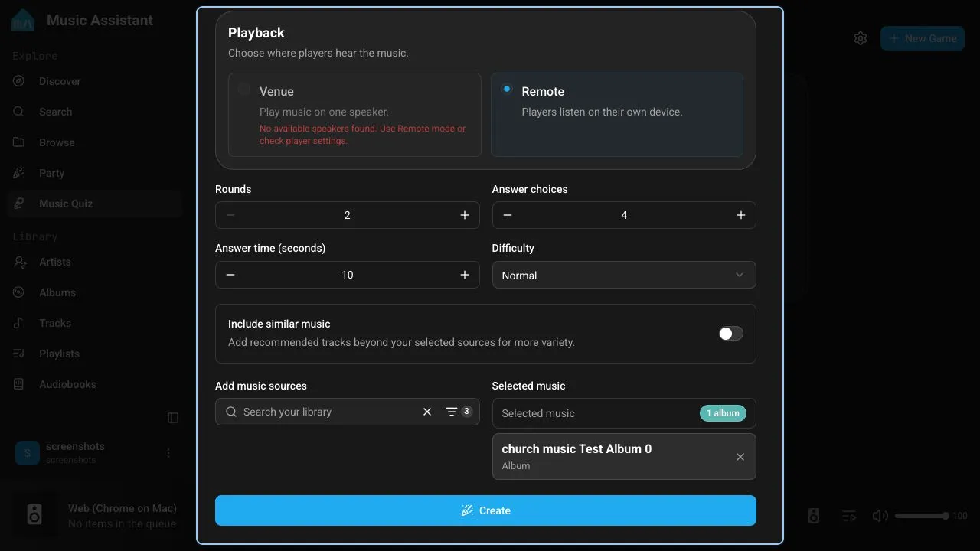Viewport: 980px width, 551px height.
Task: Click the Create button
Action: tap(485, 510)
